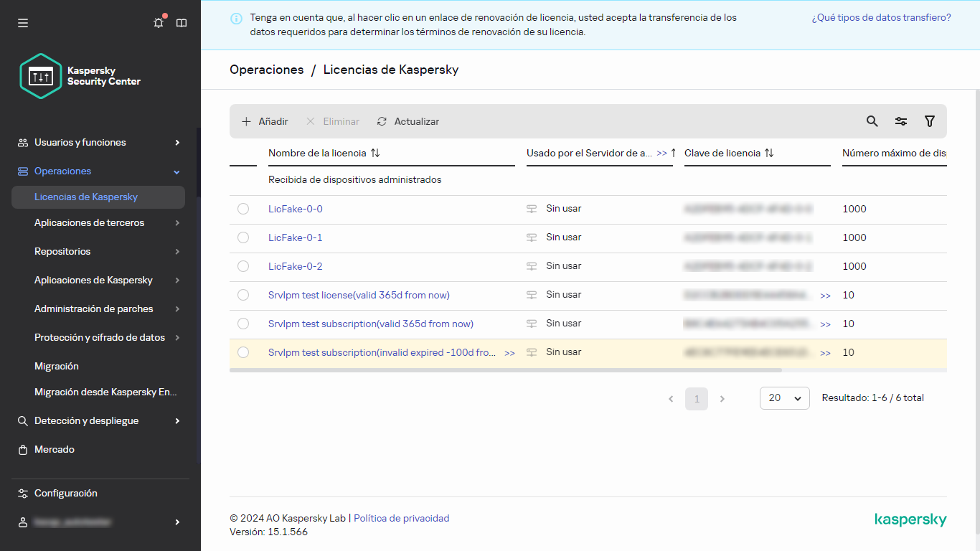The image size is (980, 551).
Task: Click the Añadir button
Action: pos(264,121)
